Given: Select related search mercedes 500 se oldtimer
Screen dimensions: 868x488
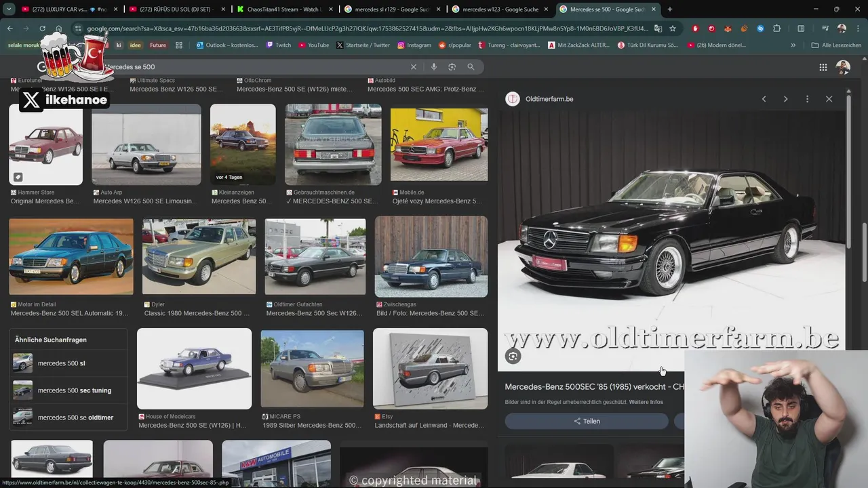Looking at the screenshot, I should (x=68, y=418).
